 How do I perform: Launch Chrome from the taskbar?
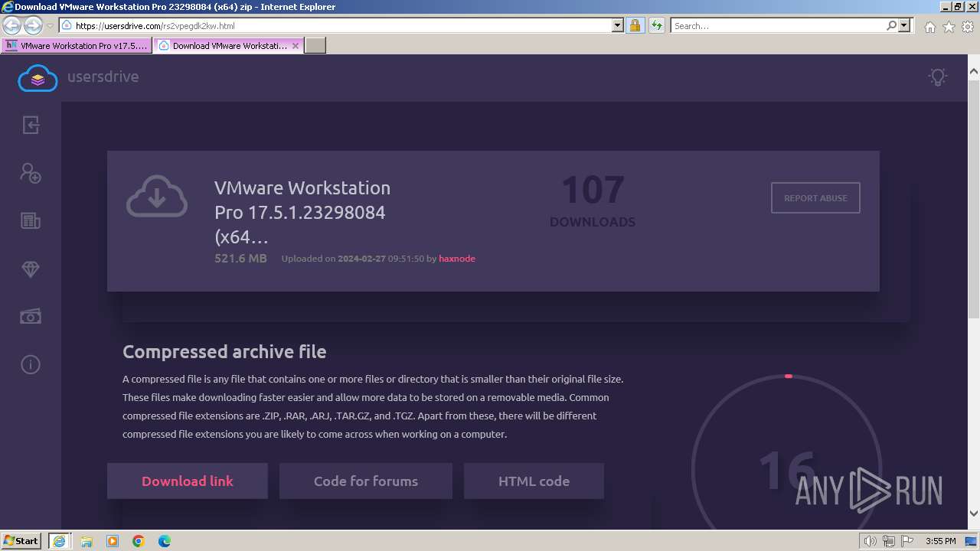[139, 541]
